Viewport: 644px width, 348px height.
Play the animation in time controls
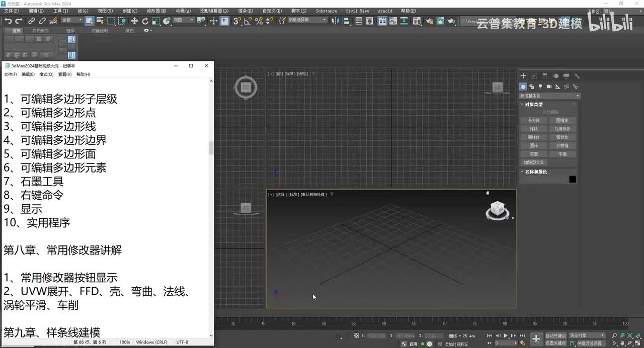point(506,335)
